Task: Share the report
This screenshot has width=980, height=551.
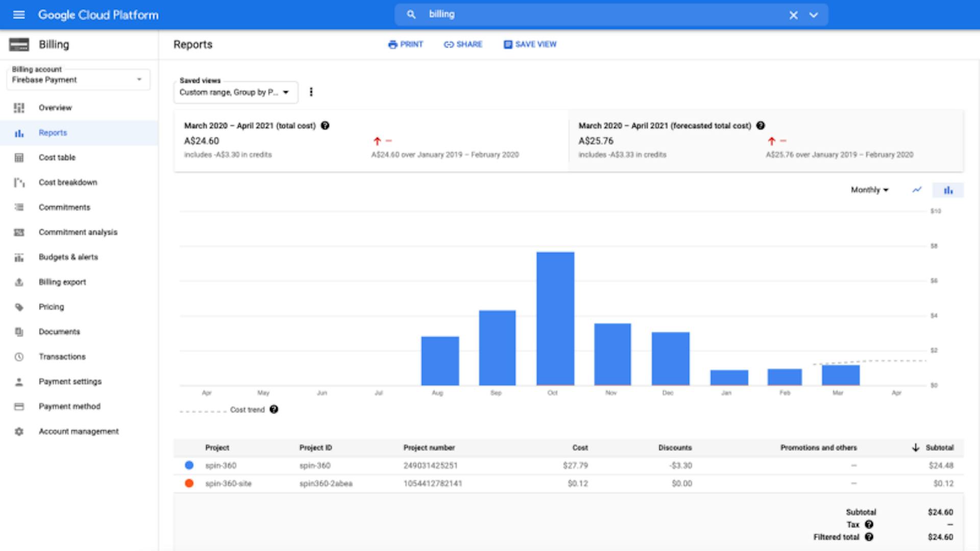Action: click(463, 44)
